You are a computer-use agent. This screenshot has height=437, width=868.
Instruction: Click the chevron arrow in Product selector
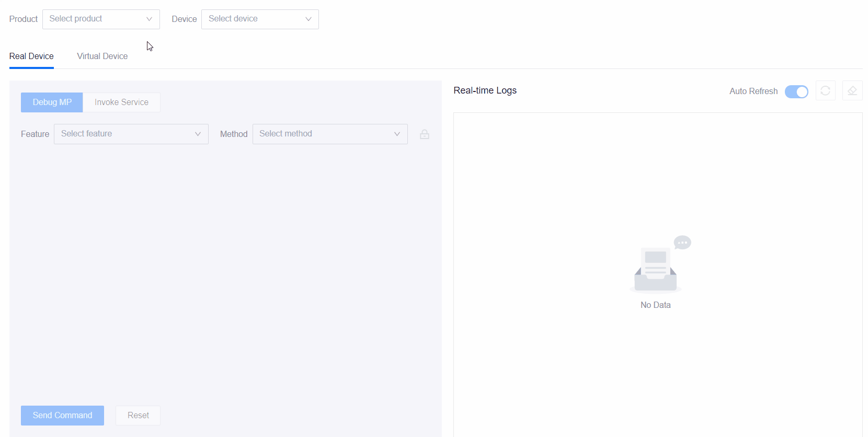click(149, 19)
